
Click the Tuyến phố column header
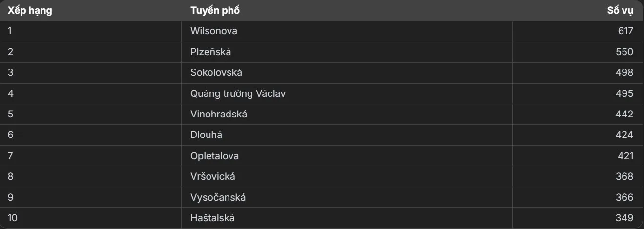pos(347,10)
